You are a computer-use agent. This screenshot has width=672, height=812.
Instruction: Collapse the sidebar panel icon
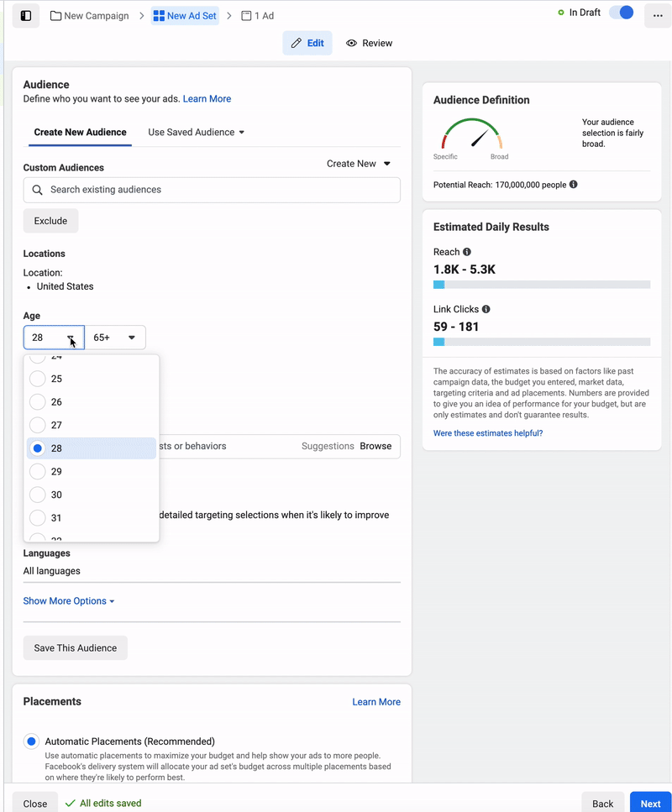click(26, 16)
